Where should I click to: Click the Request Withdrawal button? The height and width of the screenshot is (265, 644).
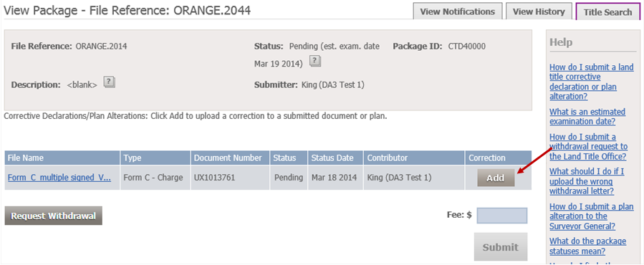54,216
